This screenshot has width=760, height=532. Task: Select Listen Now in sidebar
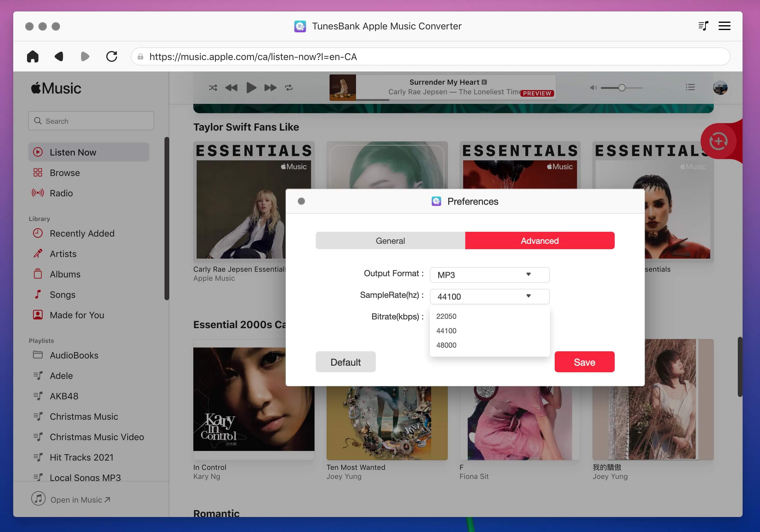89,152
